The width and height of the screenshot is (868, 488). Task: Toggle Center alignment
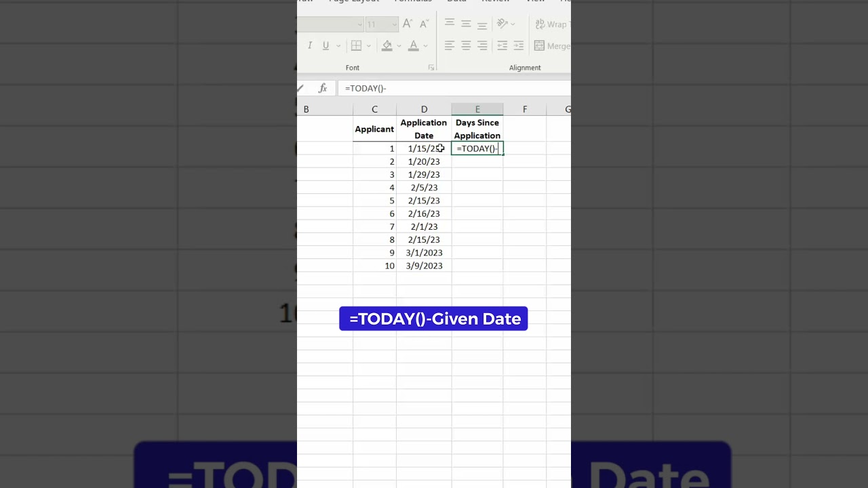tap(465, 45)
